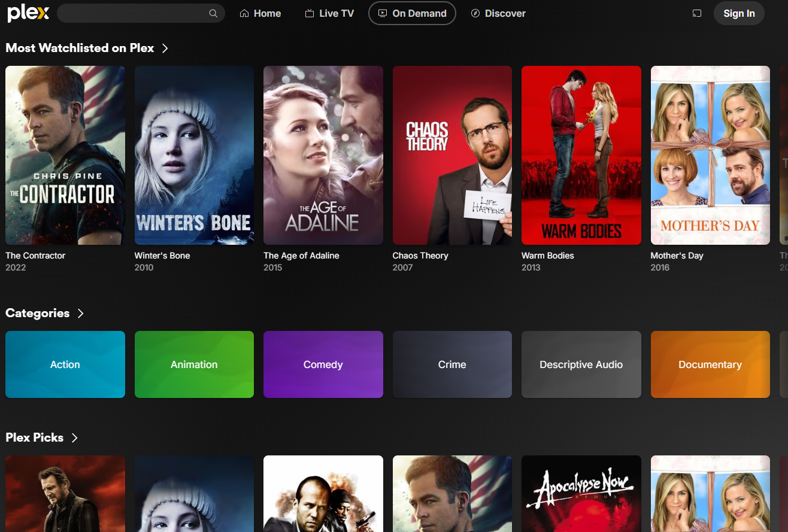Open the Plex Picks heading link

pyautogui.click(x=34, y=437)
